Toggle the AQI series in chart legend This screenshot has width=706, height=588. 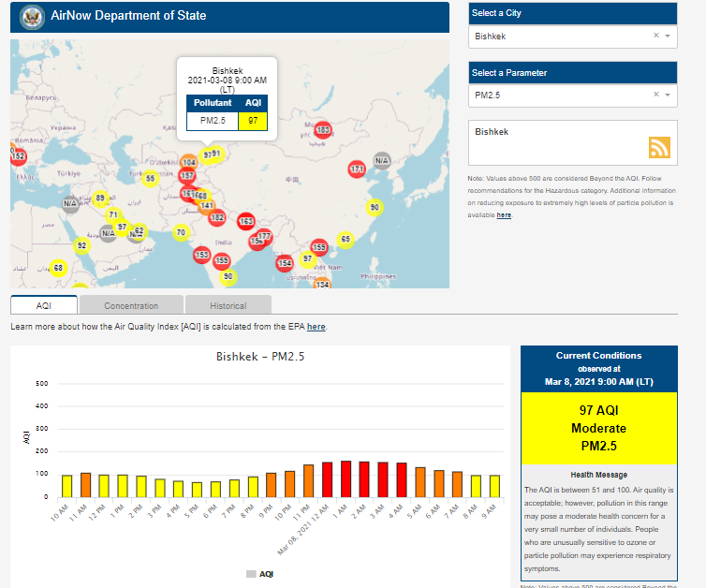[x=259, y=574]
